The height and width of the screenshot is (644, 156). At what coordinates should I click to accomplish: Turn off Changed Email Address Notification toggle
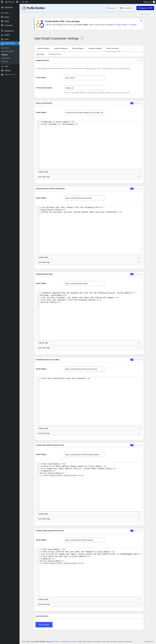(x=132, y=531)
